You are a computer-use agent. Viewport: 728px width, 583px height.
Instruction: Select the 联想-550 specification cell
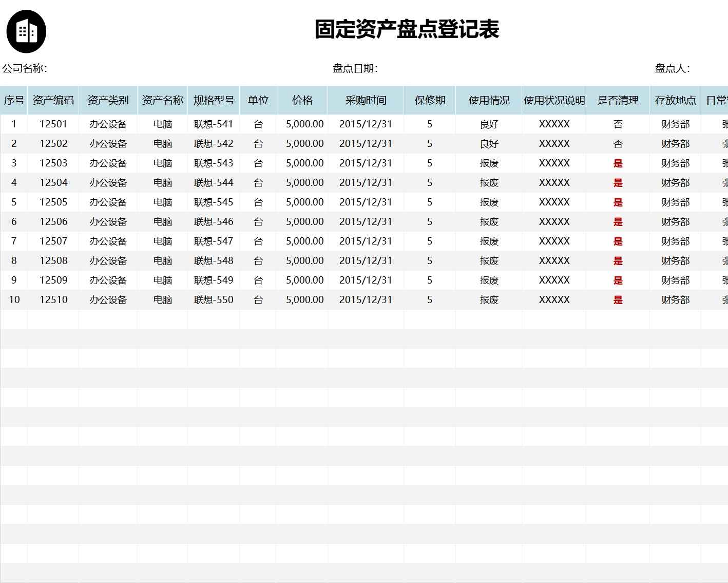click(x=214, y=299)
